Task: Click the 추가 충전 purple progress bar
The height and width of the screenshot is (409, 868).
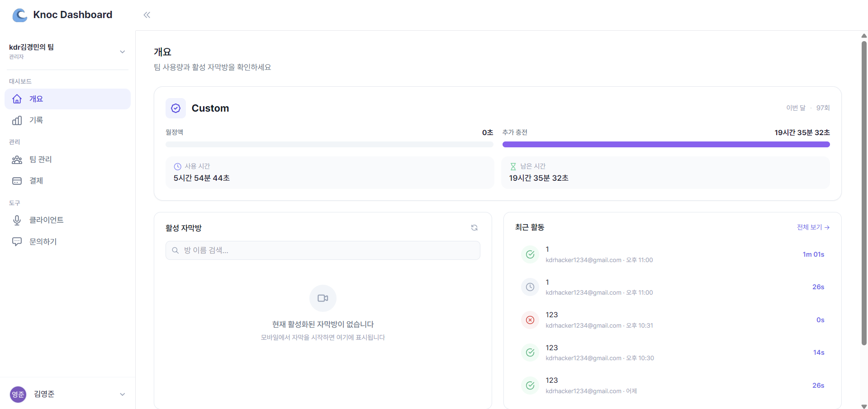Action: point(666,145)
